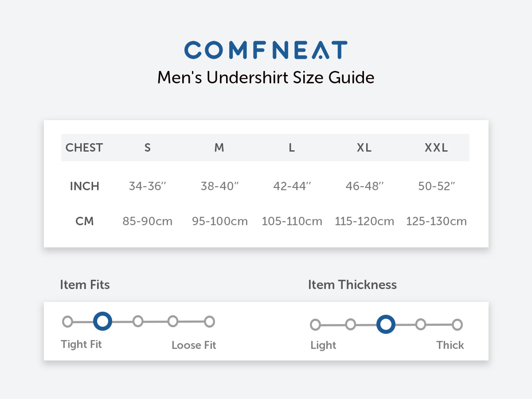
Task: Select the Loose Fit endpoint circle
Action: coord(209,321)
